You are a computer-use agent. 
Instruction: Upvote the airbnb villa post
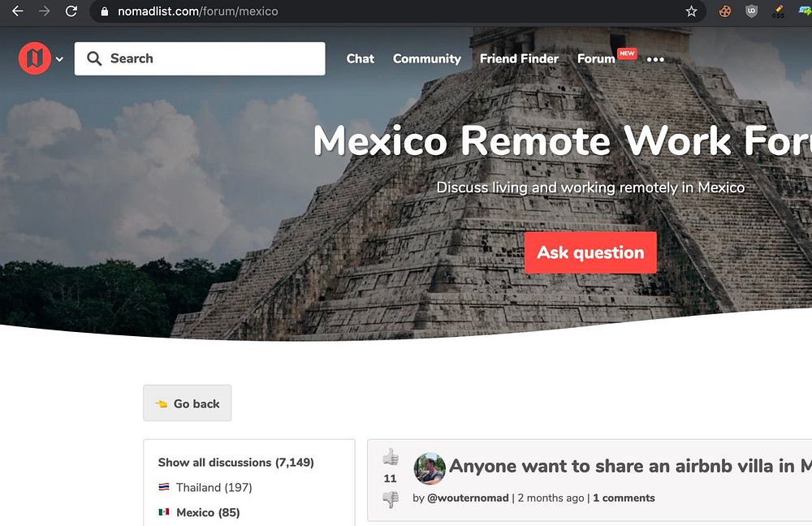(391, 457)
